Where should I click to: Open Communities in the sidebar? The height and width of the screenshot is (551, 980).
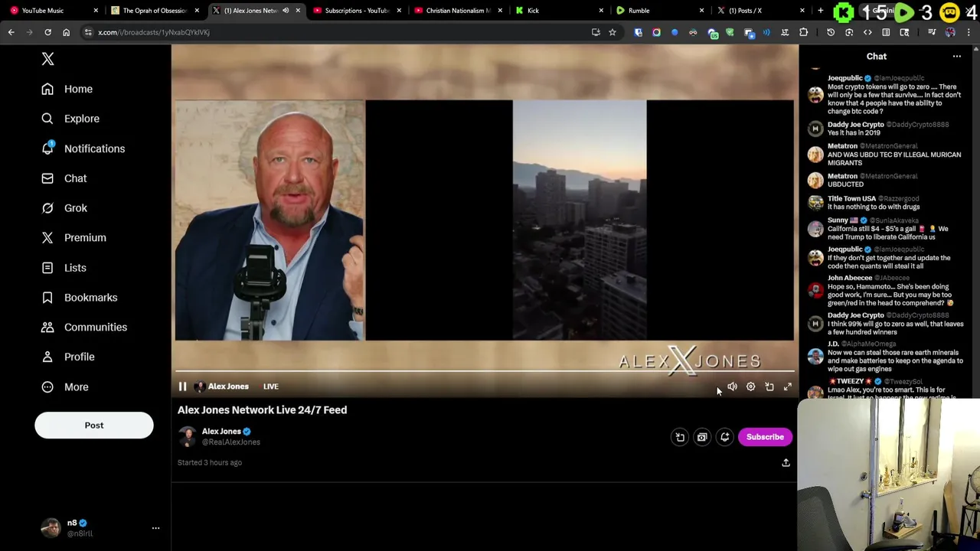click(84, 328)
